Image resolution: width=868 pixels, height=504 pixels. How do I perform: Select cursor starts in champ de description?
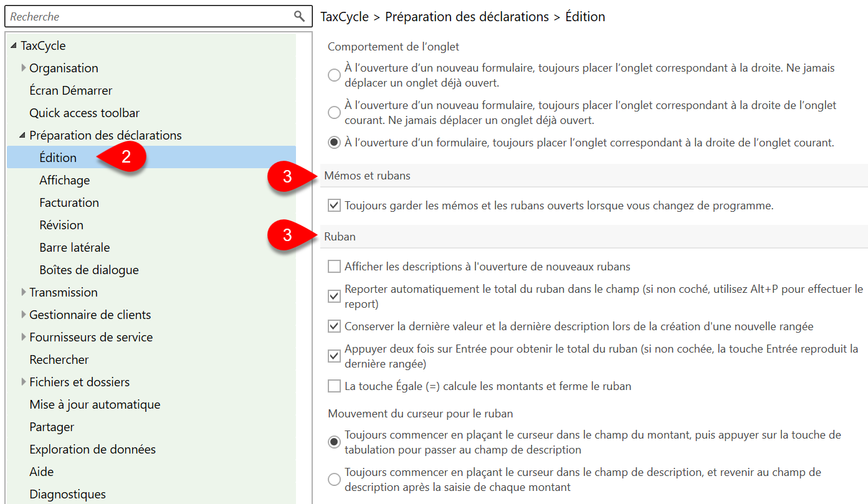[334, 480]
